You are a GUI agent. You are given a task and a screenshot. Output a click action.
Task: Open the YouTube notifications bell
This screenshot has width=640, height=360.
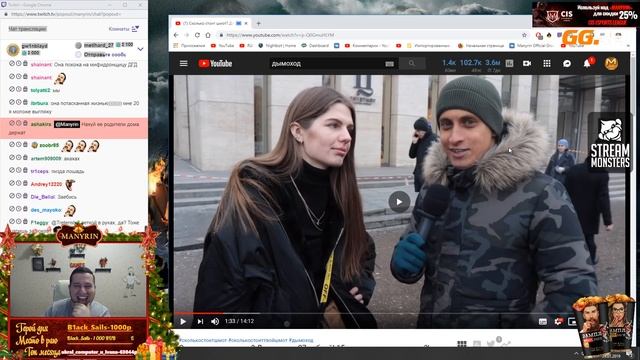click(587, 63)
